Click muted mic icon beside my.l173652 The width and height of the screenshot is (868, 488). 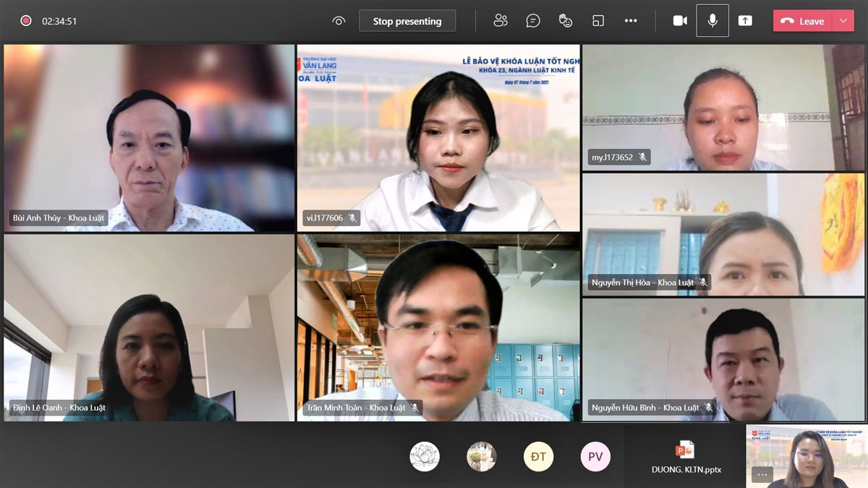[642, 157]
